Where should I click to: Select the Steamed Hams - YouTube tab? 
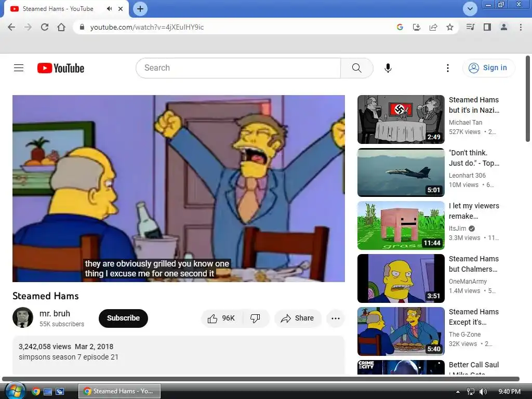tap(58, 9)
